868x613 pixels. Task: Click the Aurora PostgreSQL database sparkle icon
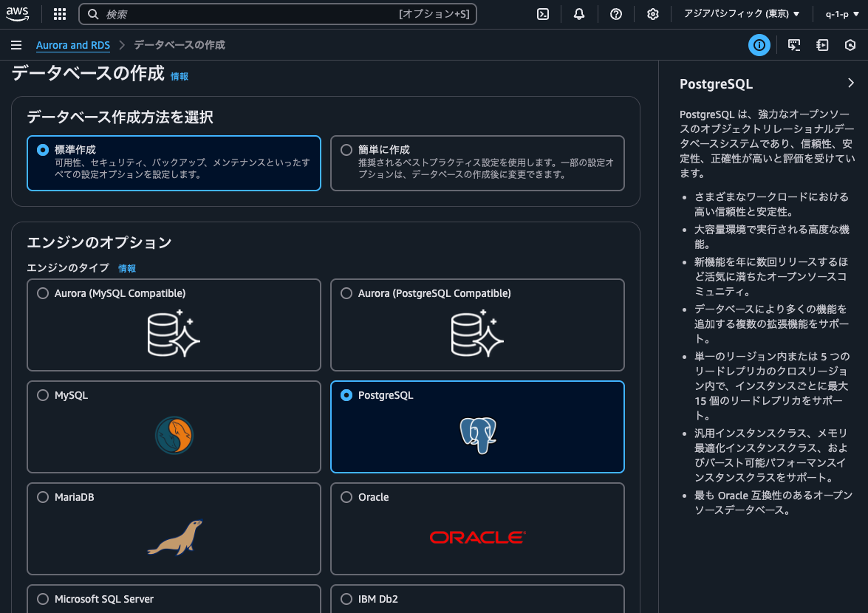click(x=477, y=334)
